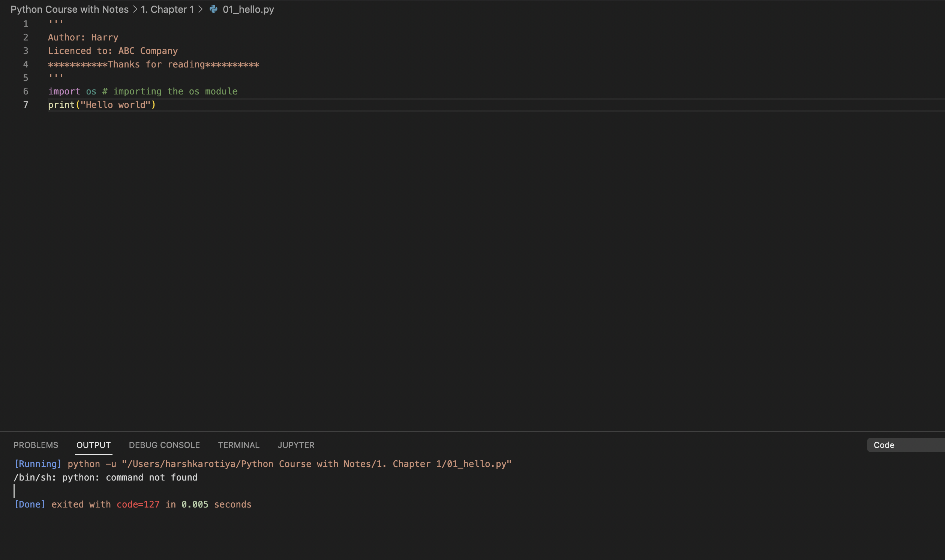Click Python Course with Notes in breadcrumb
Viewport: 945px width, 560px height.
click(70, 9)
